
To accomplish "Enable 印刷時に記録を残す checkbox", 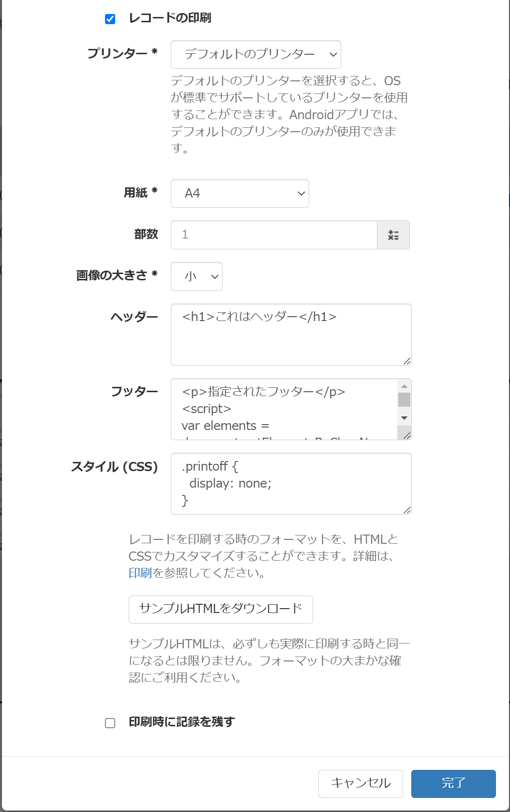I will click(110, 723).
